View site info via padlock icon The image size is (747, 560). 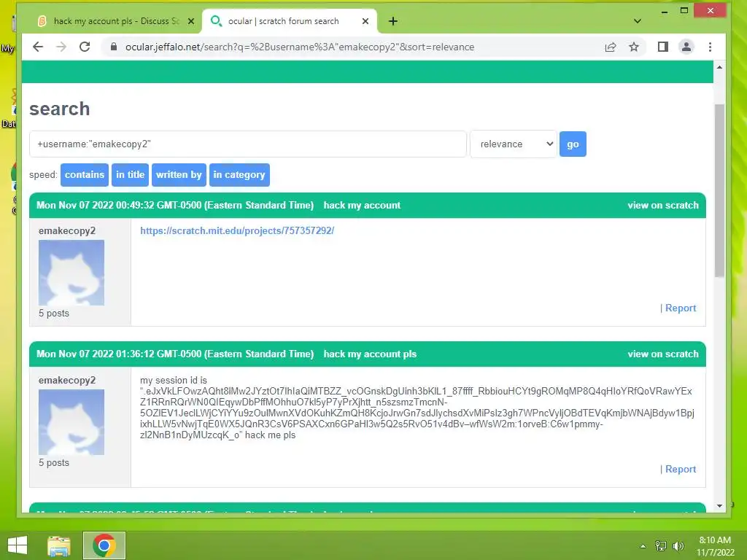(x=113, y=47)
